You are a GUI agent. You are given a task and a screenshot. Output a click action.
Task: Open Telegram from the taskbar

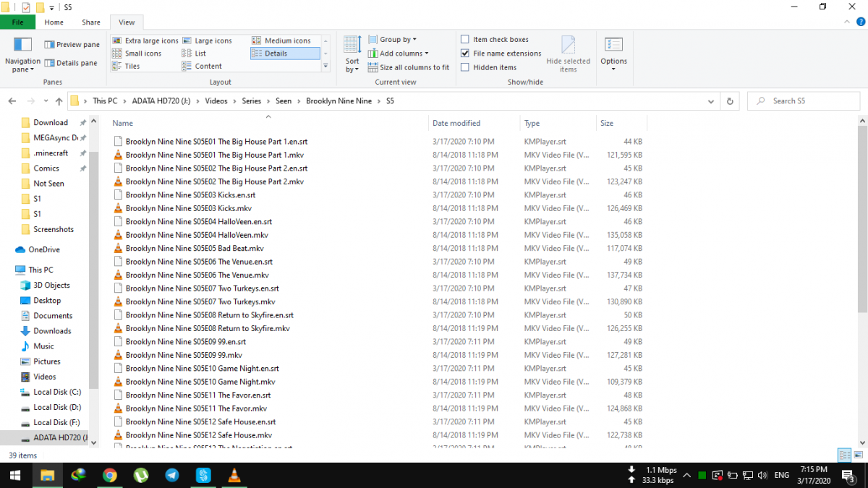(171, 475)
